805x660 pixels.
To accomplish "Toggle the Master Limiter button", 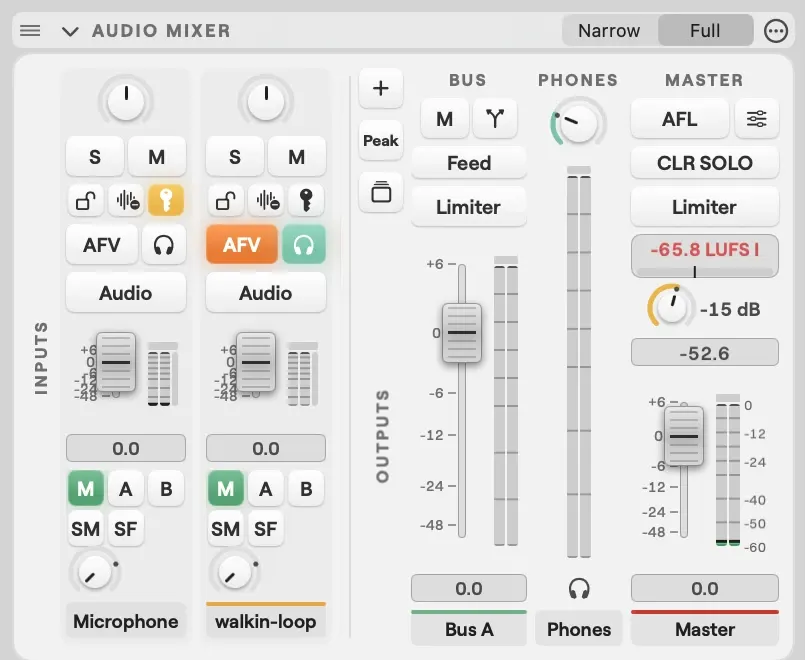I will tap(705, 207).
